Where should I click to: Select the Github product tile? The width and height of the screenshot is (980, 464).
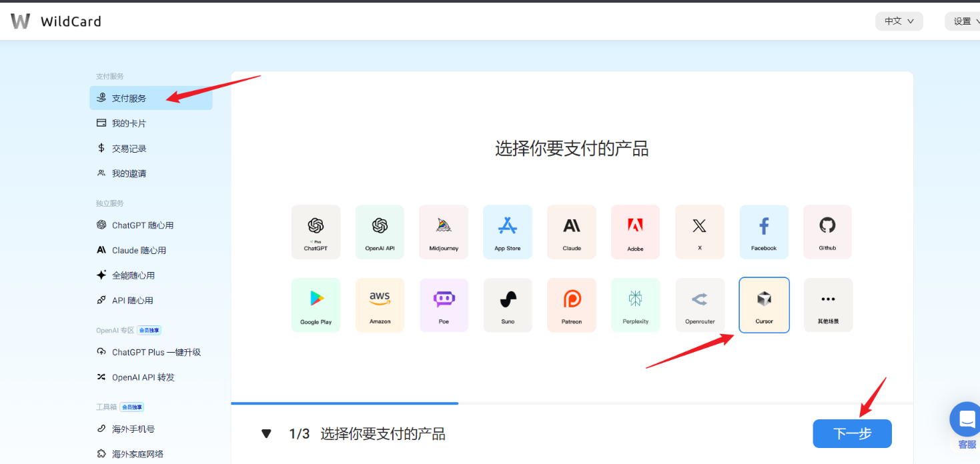pos(827,231)
